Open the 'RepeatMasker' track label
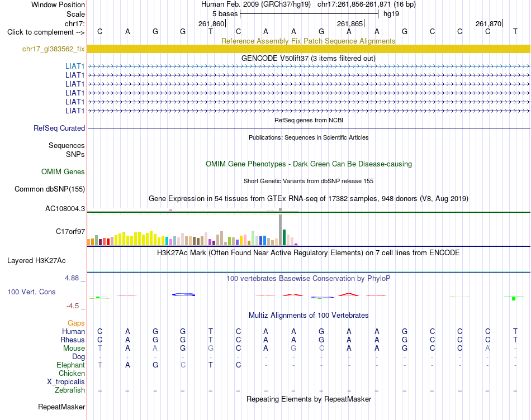 [x=61, y=407]
